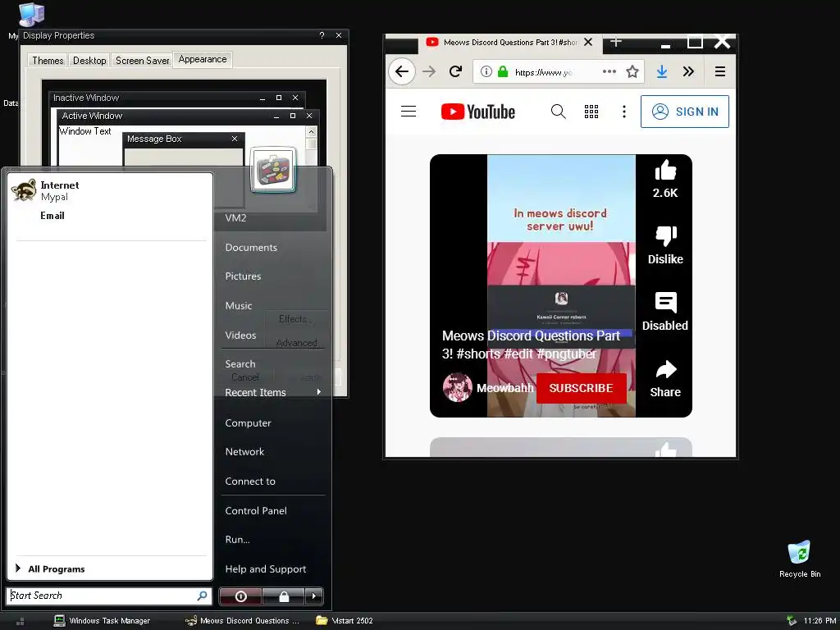Click the YouTube logo
The width and height of the screenshot is (840, 630).
click(x=478, y=112)
